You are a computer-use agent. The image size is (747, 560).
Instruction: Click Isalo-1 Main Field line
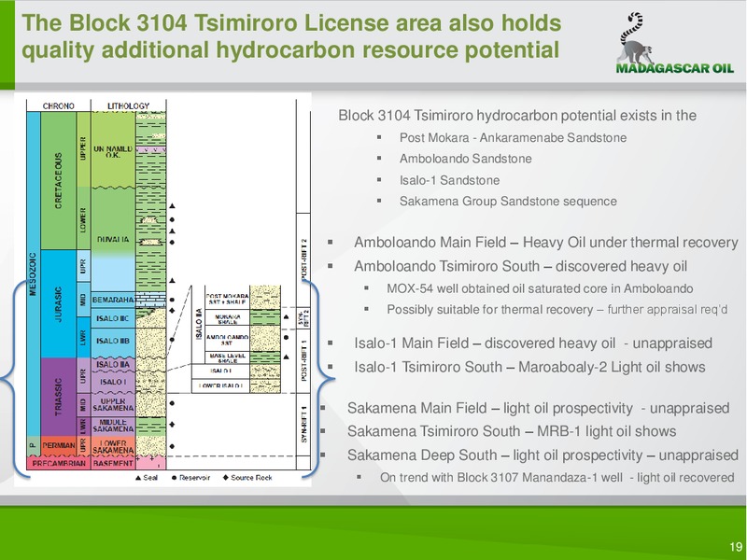point(533,343)
